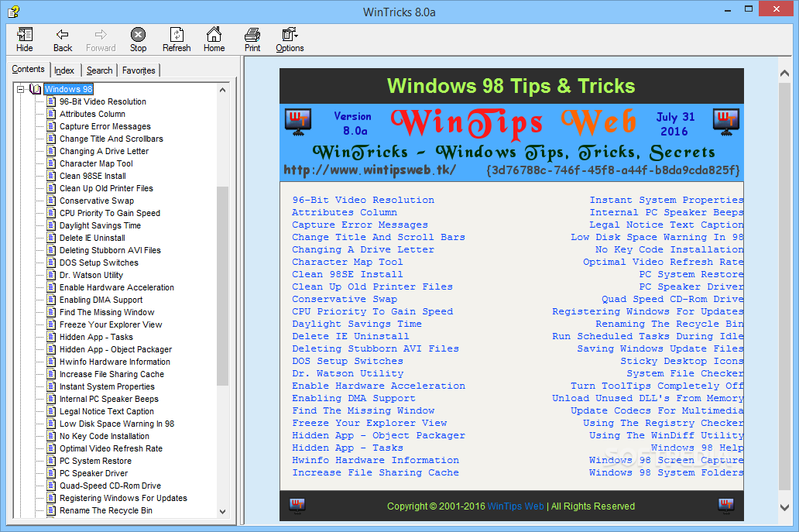Click the topic pane vertical scrollbar thumb
The height and width of the screenshot is (532, 799).
coord(784,287)
